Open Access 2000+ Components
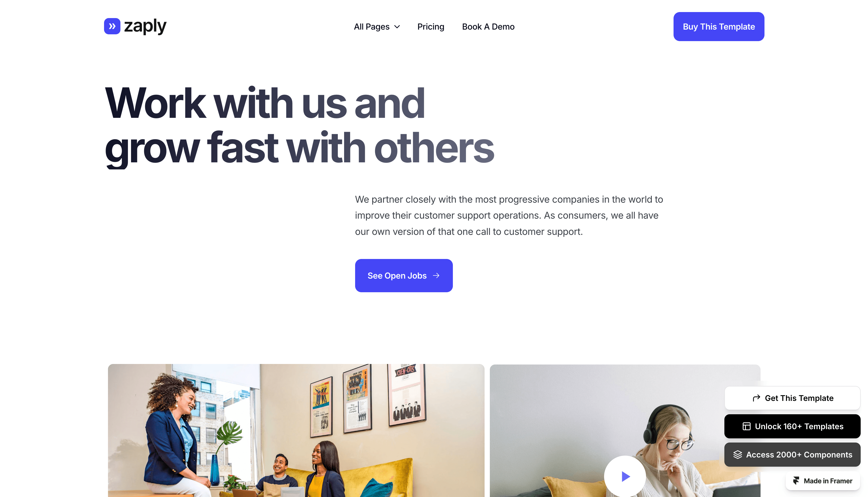The width and height of the screenshot is (868, 497). tap(792, 455)
